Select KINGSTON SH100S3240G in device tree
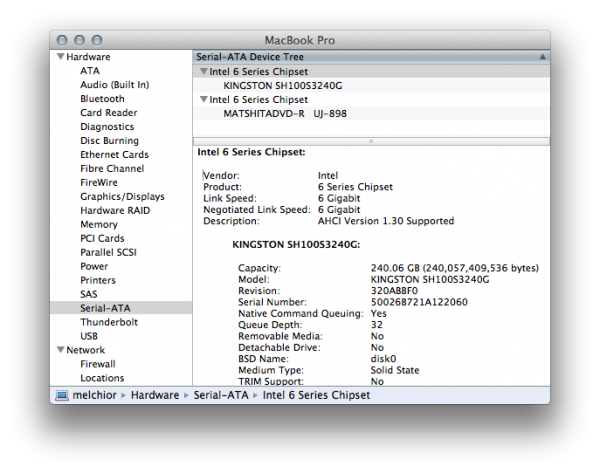 pos(283,86)
